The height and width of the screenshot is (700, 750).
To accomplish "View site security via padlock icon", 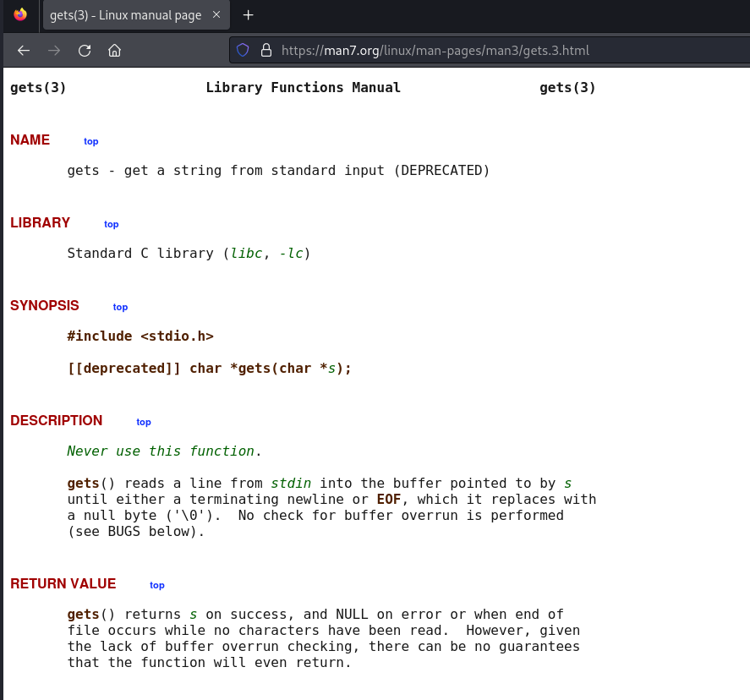I will [266, 51].
